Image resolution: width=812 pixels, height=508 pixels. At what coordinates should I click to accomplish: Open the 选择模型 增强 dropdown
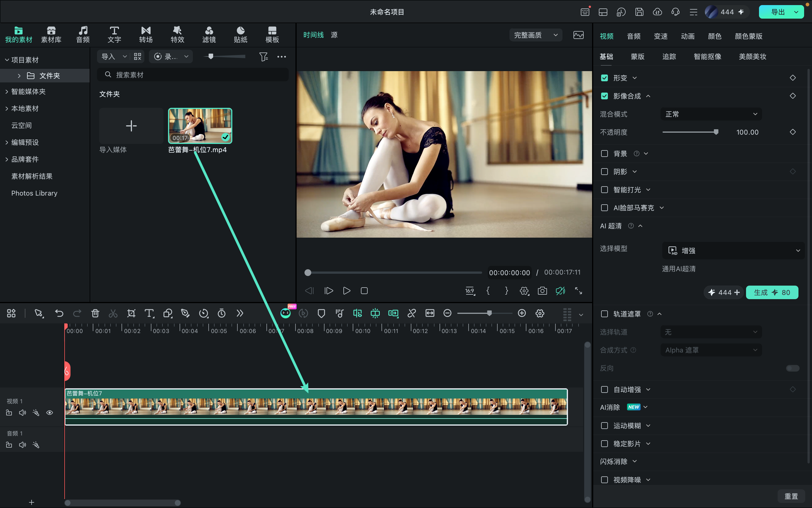(x=733, y=251)
